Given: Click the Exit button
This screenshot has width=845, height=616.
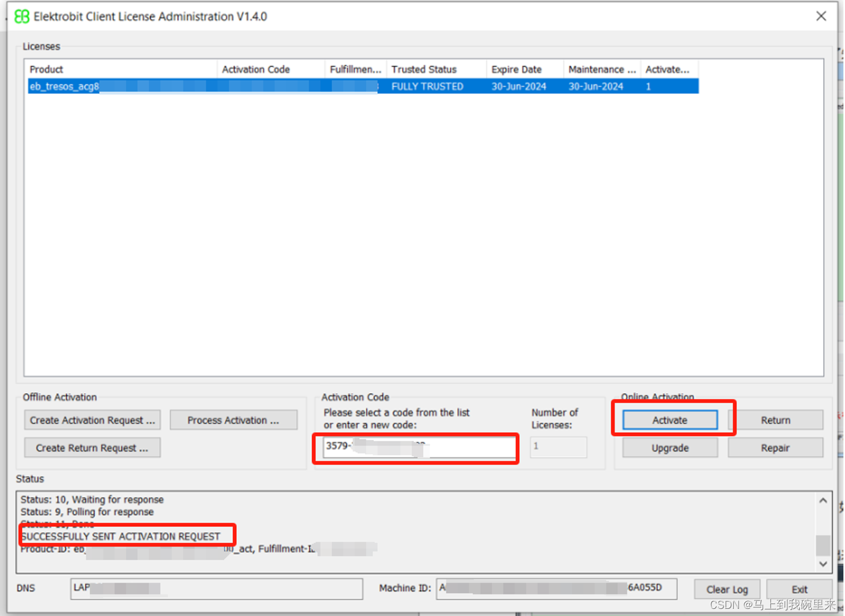Looking at the screenshot, I should [x=799, y=589].
